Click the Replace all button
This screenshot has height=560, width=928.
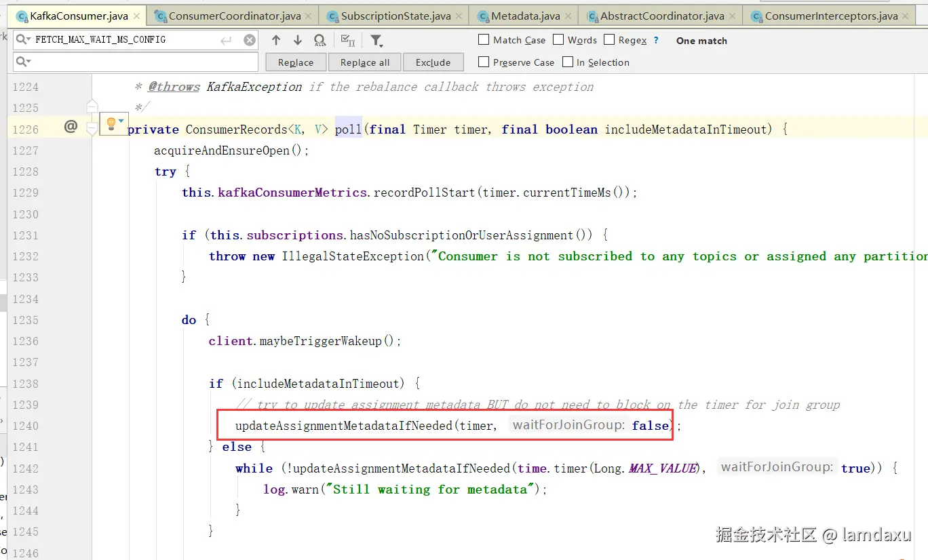(365, 62)
